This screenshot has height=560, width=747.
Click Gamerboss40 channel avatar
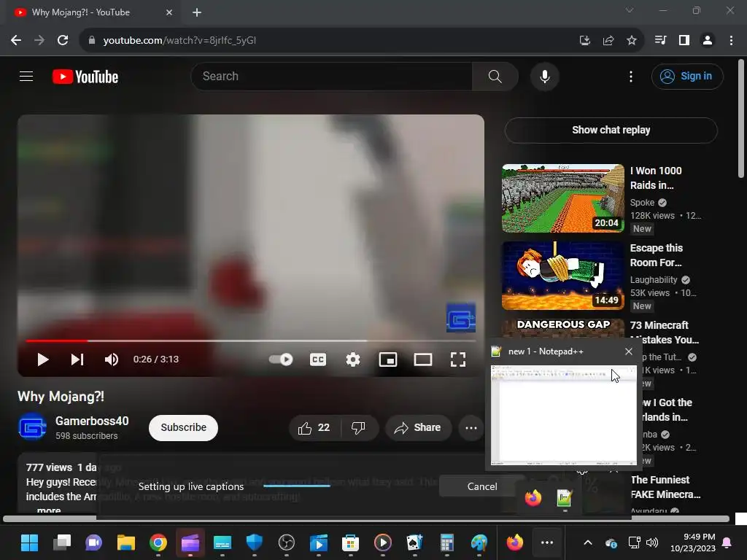(x=32, y=427)
